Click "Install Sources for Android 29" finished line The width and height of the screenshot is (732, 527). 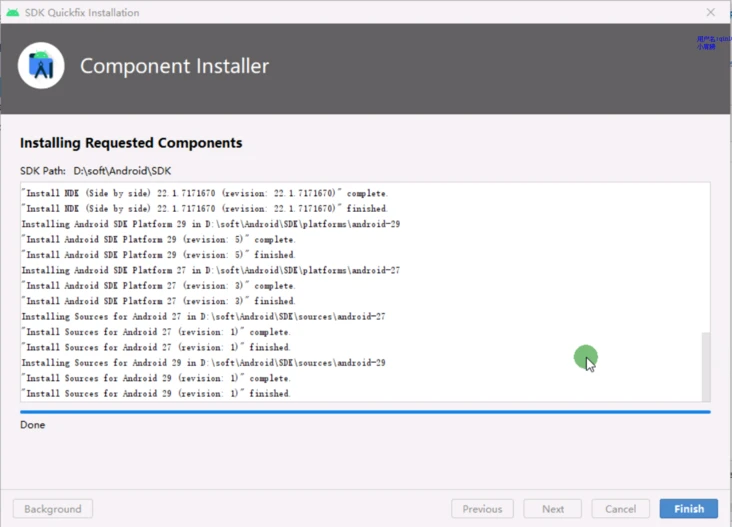point(156,393)
